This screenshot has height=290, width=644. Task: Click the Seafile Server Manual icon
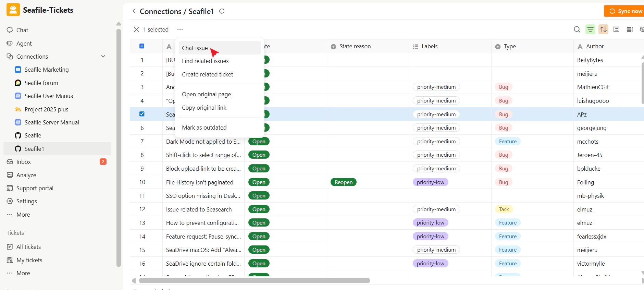point(18,122)
